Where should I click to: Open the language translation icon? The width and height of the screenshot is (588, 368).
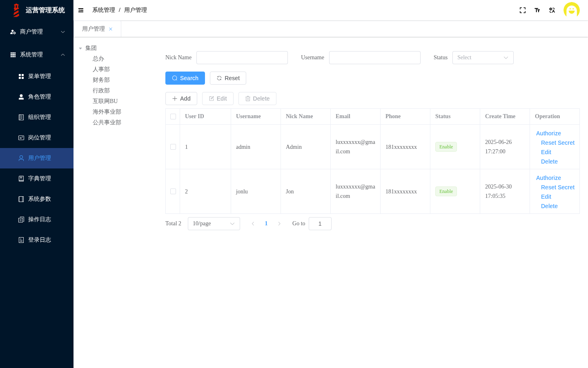click(x=552, y=10)
